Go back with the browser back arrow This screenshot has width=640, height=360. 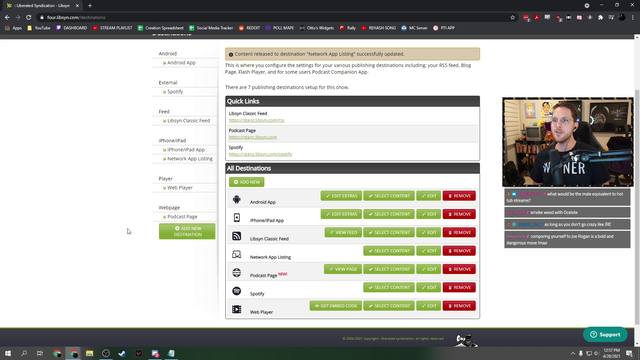point(7,18)
